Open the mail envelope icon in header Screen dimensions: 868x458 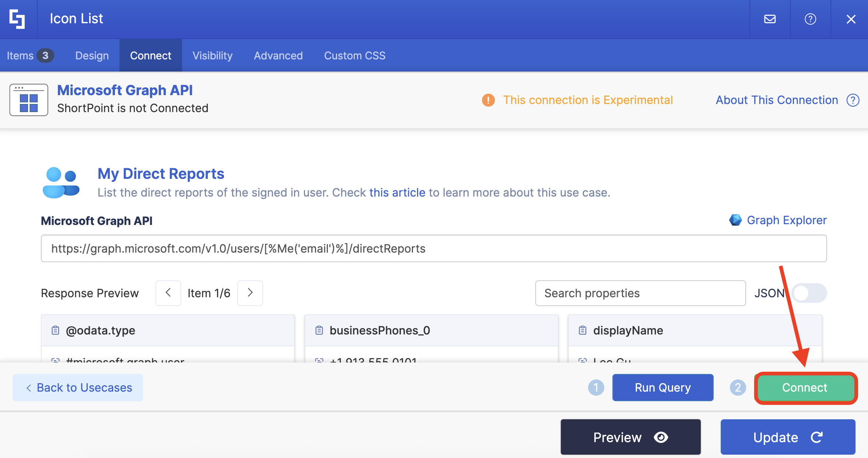pos(770,19)
